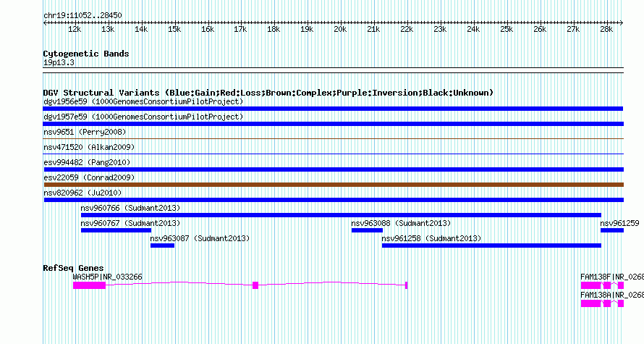Click the 22k ruler tick label
The height and width of the screenshot is (344, 644).
click(407, 30)
